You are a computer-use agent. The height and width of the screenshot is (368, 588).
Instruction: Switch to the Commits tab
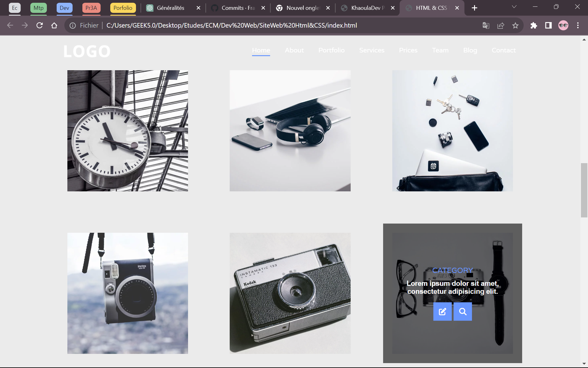pos(238,8)
